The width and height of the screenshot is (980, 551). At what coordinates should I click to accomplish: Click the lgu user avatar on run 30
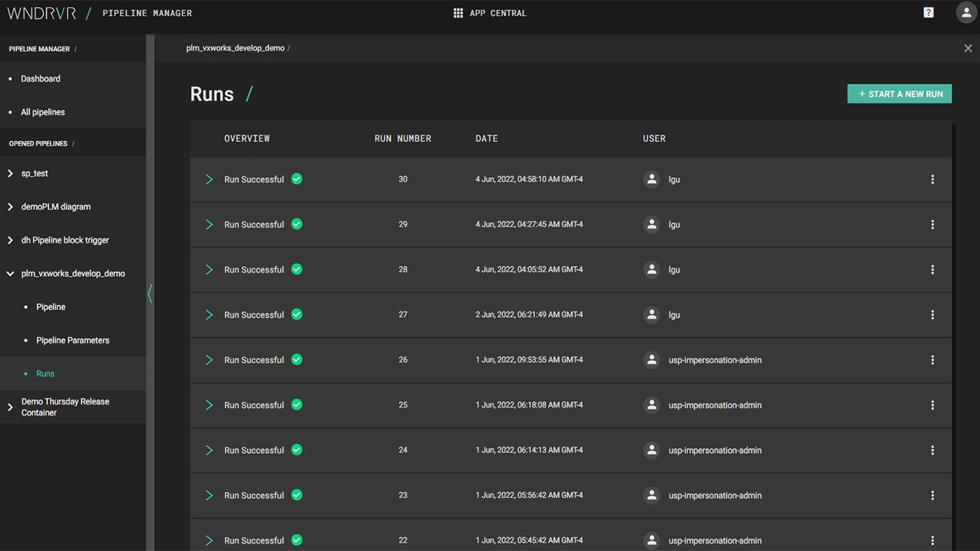pyautogui.click(x=651, y=179)
